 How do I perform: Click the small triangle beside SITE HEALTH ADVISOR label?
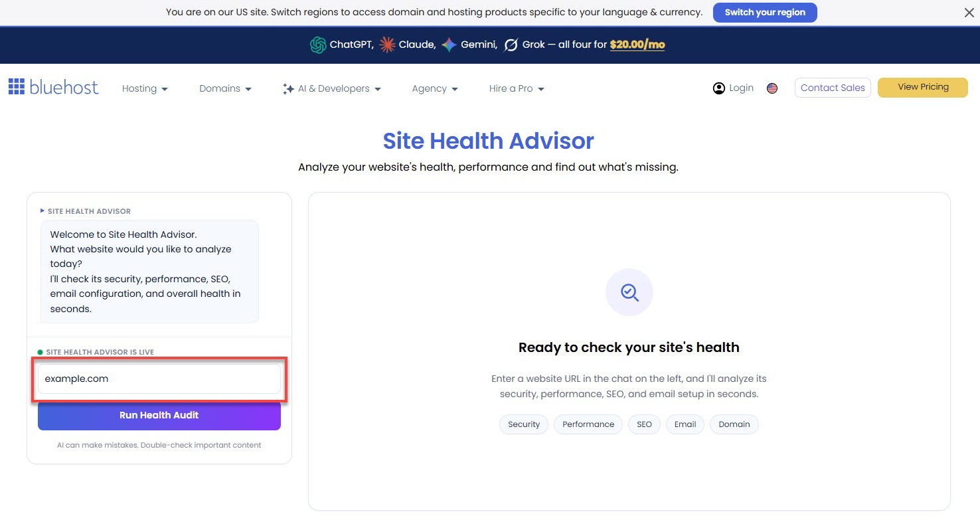coord(42,211)
